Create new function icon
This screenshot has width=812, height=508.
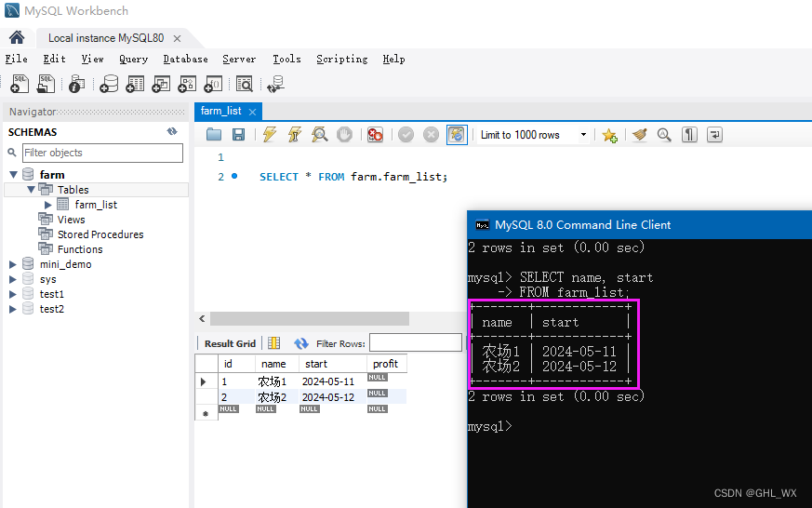click(x=213, y=84)
